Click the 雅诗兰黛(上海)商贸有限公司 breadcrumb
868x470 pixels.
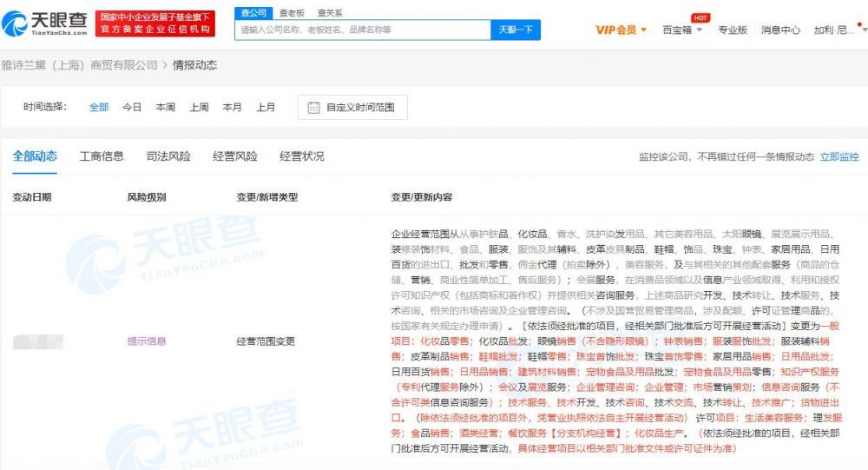click(x=80, y=65)
